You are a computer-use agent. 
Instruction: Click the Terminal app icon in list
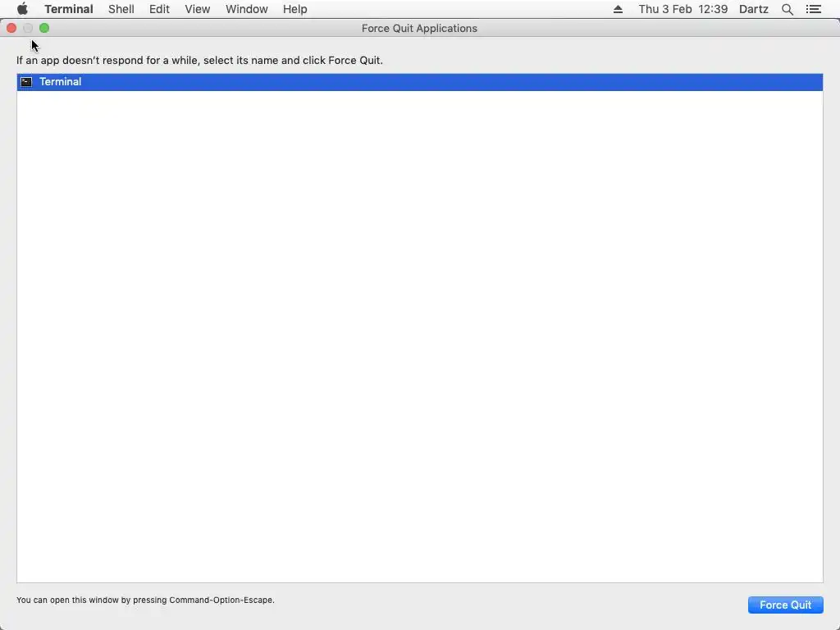(26, 82)
